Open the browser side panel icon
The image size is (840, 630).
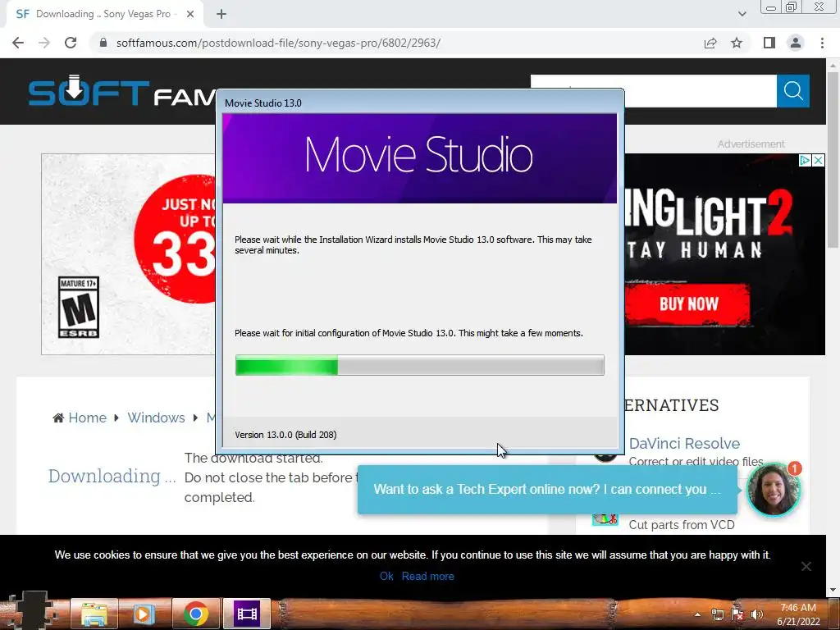(x=769, y=43)
